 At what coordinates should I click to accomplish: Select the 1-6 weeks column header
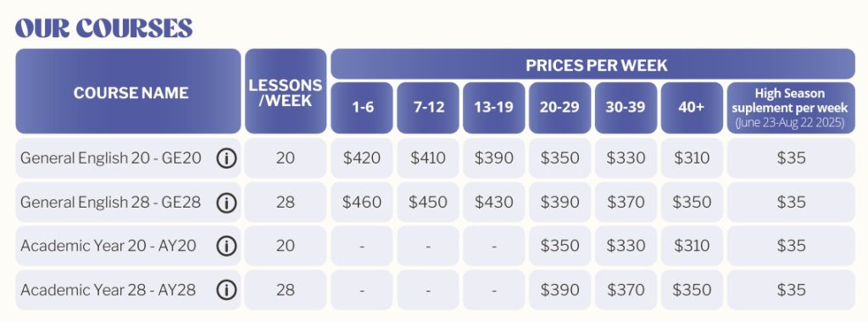(362, 108)
